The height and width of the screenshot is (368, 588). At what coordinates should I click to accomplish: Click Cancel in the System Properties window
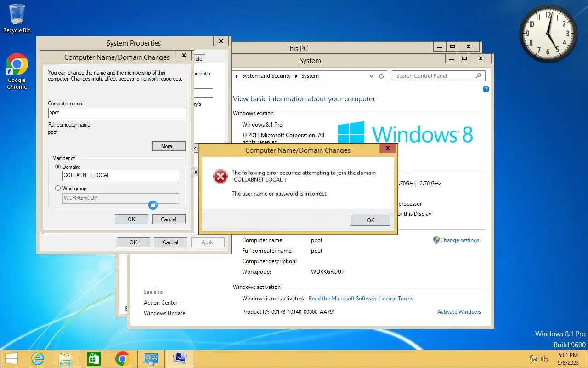click(170, 242)
